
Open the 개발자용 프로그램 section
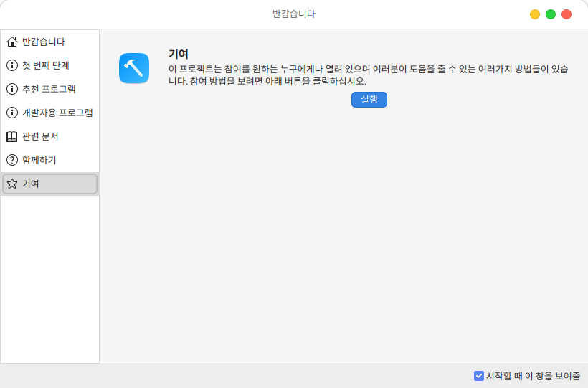coord(57,113)
